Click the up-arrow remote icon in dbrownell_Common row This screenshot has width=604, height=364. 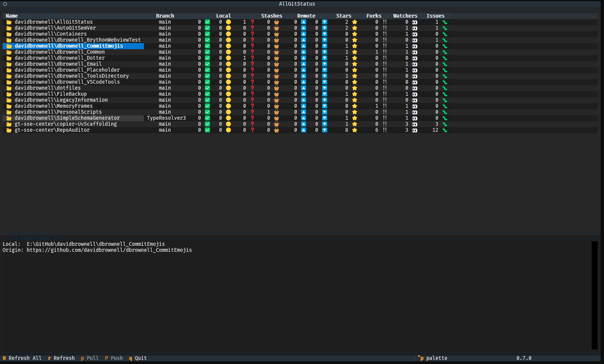[304, 52]
